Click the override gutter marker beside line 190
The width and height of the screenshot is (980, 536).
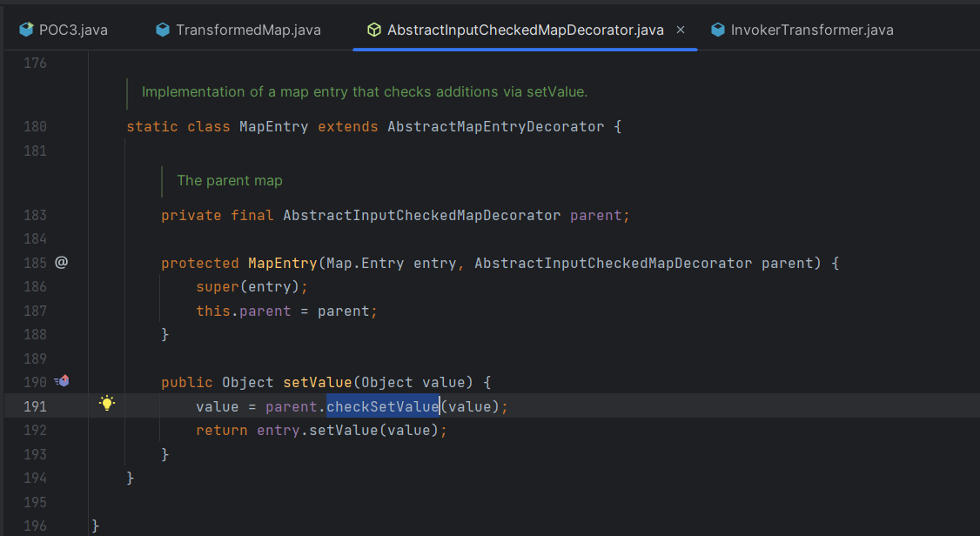click(x=62, y=381)
